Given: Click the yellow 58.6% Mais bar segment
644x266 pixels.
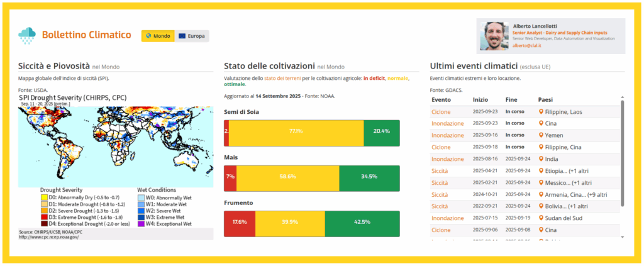Looking at the screenshot, I should (287, 177).
